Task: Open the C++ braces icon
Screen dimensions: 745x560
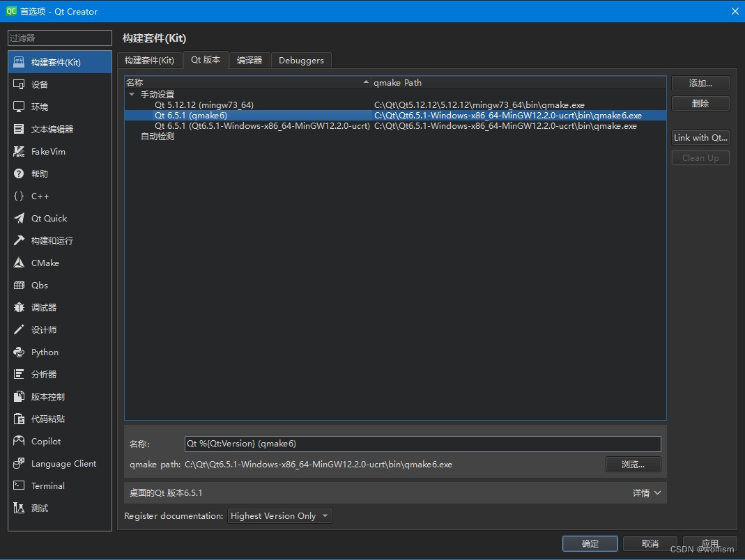Action: tap(19, 196)
